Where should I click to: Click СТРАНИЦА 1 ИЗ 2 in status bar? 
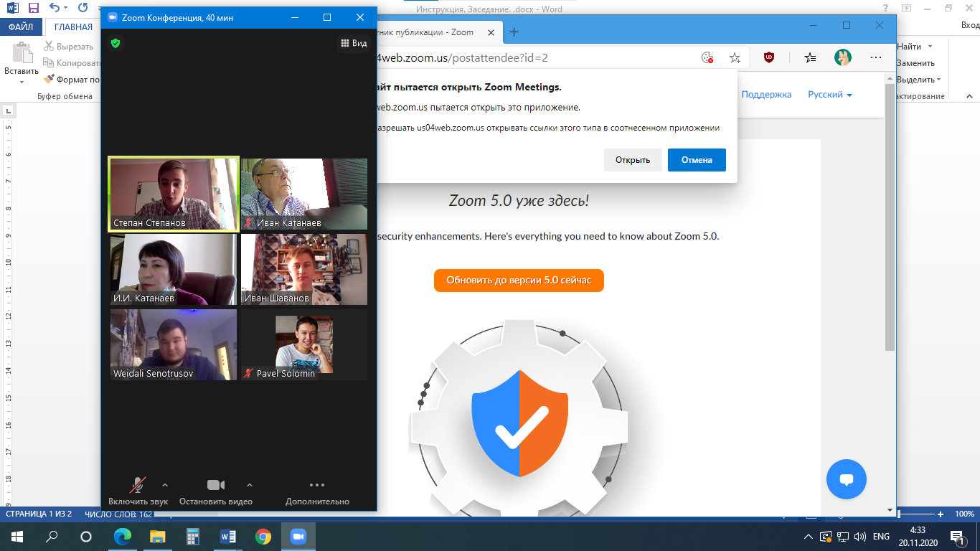tap(39, 514)
